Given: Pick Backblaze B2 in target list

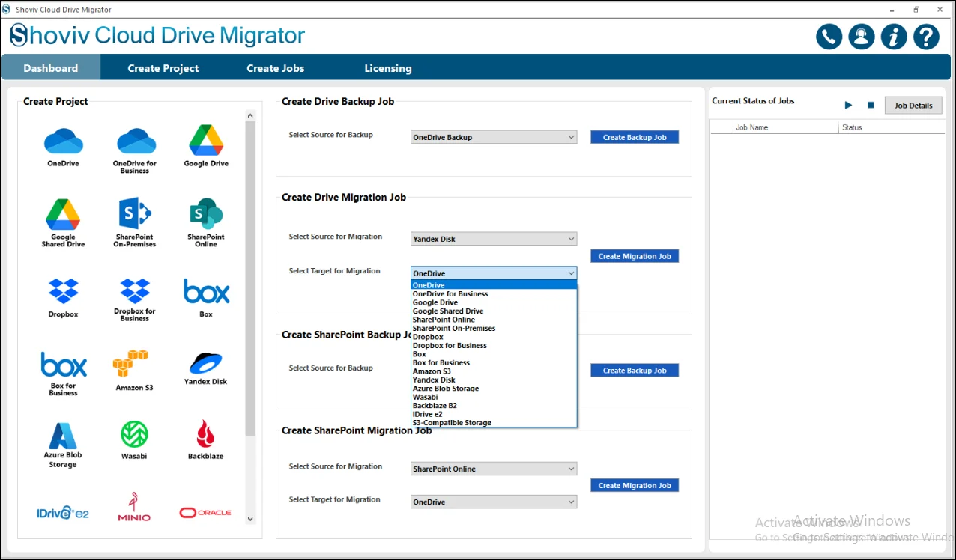Looking at the screenshot, I should tap(494, 406).
